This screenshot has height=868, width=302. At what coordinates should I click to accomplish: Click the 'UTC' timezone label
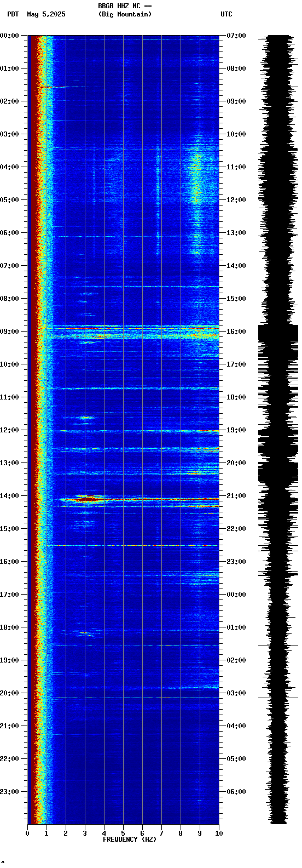click(x=226, y=14)
